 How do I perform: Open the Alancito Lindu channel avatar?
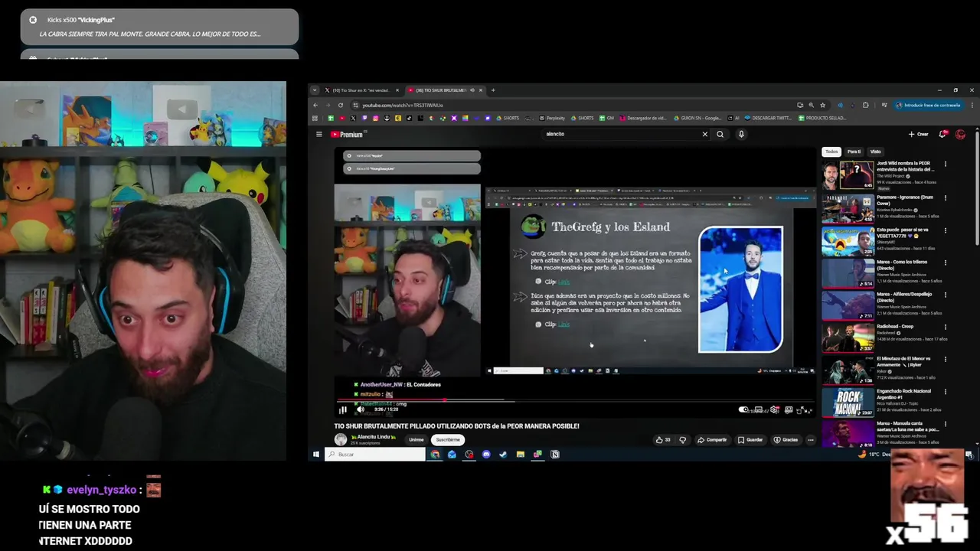341,439
